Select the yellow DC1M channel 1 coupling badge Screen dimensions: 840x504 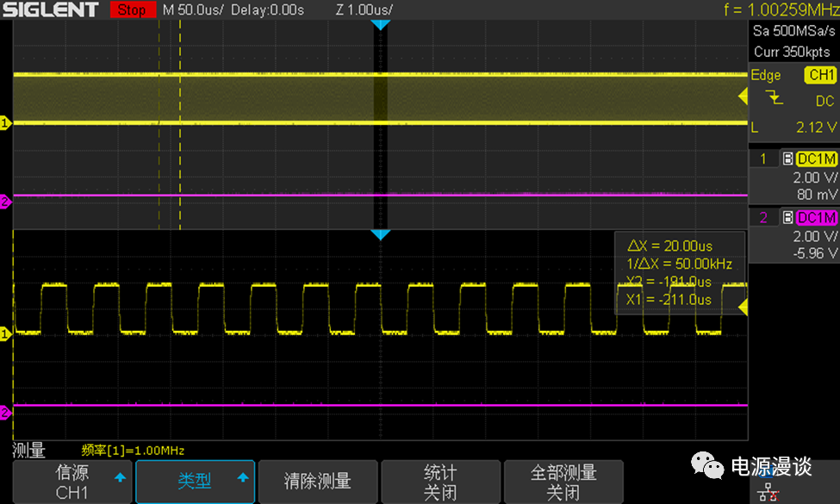816,159
